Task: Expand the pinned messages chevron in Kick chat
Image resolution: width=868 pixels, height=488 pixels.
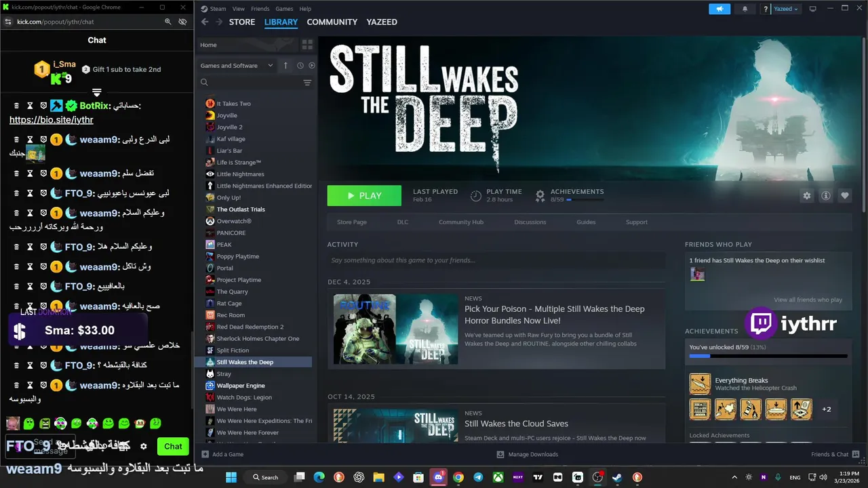Action: [97, 92]
